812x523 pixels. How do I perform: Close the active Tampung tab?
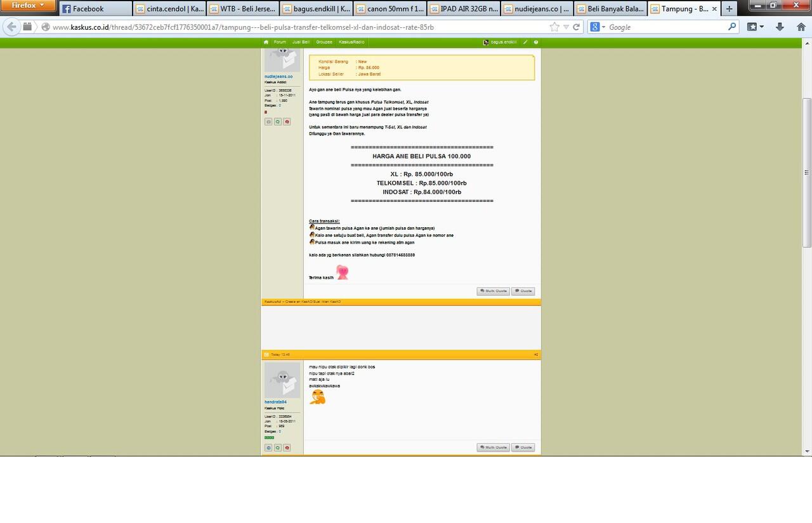pyautogui.click(x=714, y=9)
